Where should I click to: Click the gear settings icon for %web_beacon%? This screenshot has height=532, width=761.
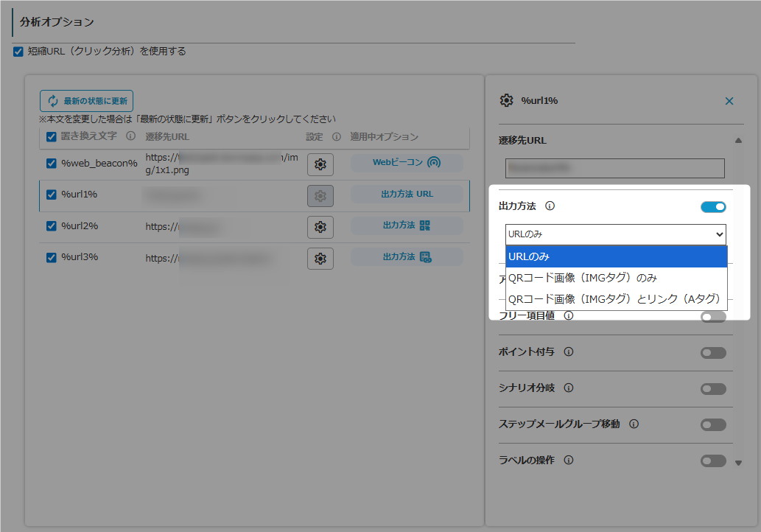pyautogui.click(x=320, y=164)
